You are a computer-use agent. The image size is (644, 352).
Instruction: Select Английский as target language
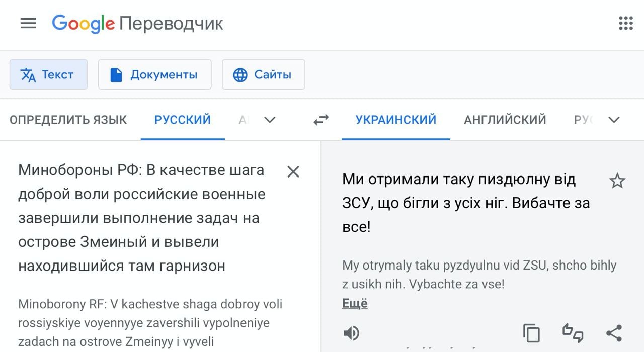click(505, 120)
